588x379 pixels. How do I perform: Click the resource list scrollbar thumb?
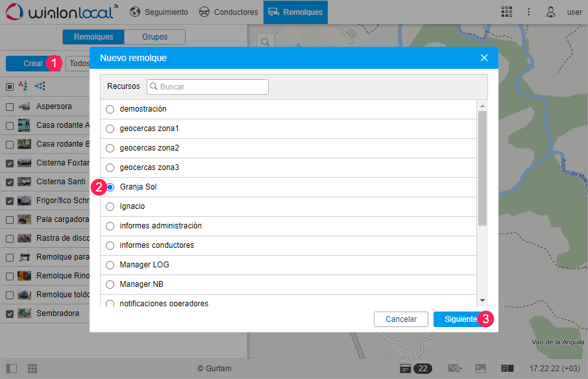(x=483, y=168)
